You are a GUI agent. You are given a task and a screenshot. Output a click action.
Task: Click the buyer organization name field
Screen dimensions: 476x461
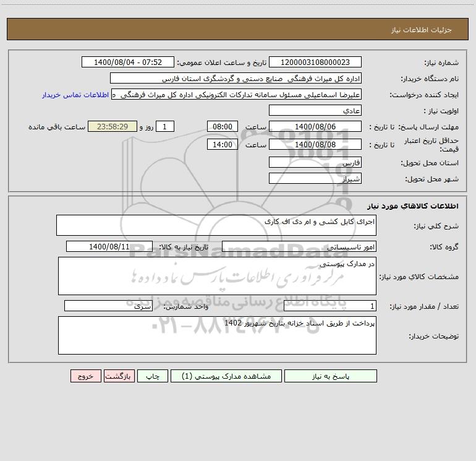(x=236, y=78)
